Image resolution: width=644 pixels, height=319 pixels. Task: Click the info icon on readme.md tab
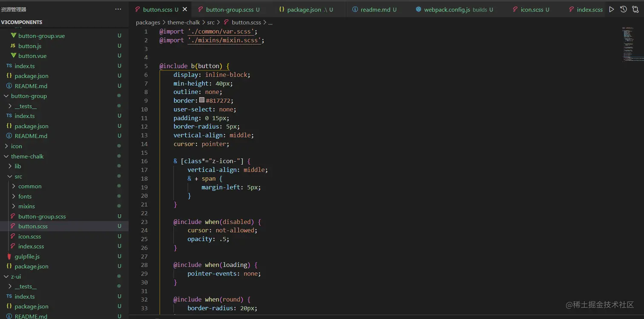coord(355,9)
